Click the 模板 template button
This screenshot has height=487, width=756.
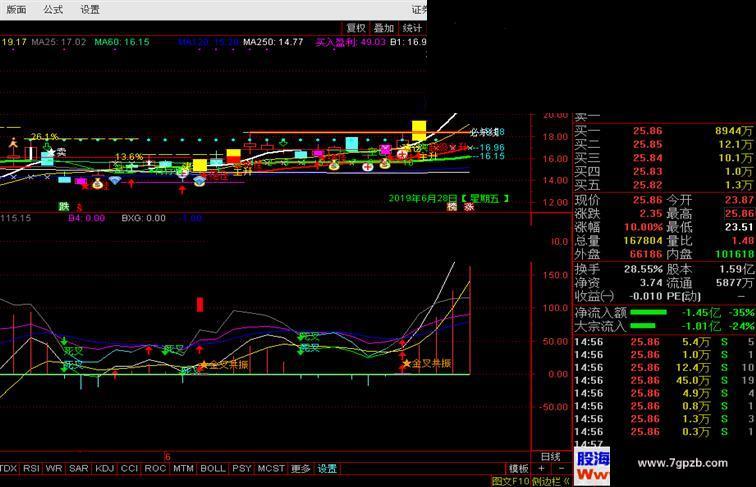pos(519,468)
